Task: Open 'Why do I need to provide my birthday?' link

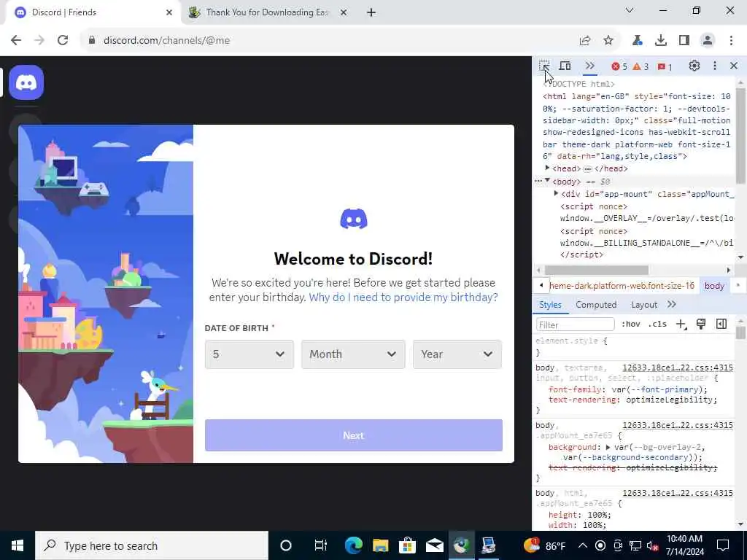Action: click(x=403, y=297)
